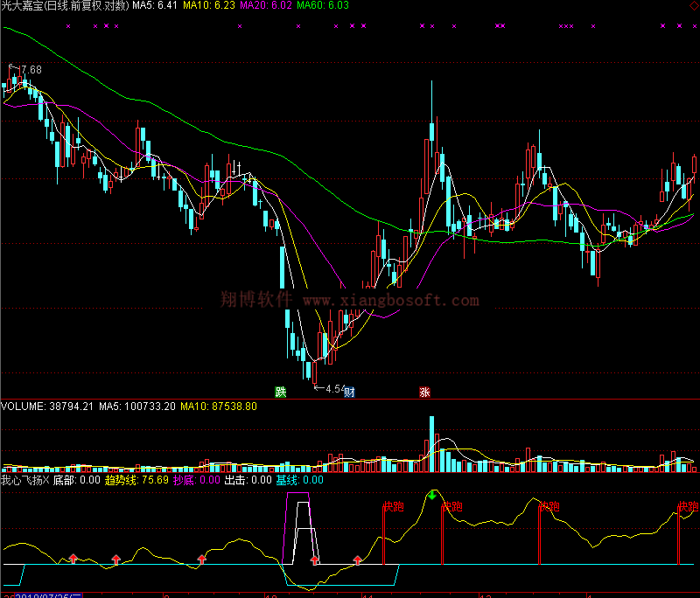This screenshot has width=700, height=598.
Task: Click the 我心飞扬X indicator name
Action: [25, 480]
